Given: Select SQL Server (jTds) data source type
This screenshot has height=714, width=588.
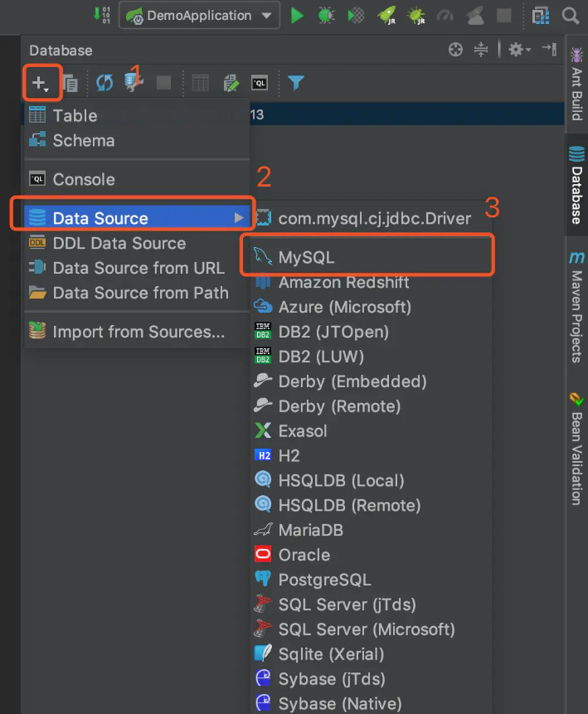Looking at the screenshot, I should click(x=372, y=605).
